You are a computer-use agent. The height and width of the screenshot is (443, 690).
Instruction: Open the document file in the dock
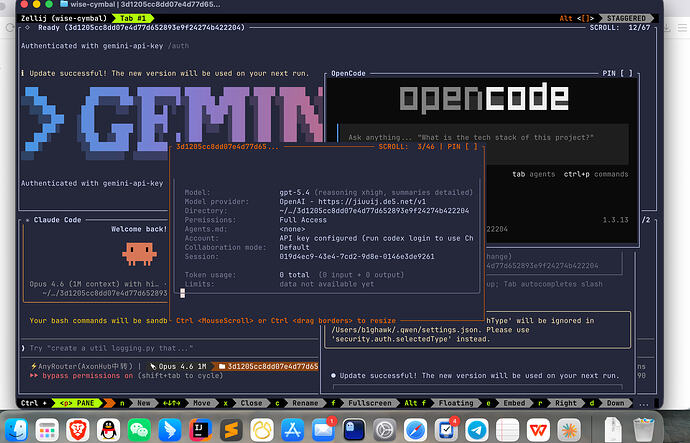click(x=613, y=429)
